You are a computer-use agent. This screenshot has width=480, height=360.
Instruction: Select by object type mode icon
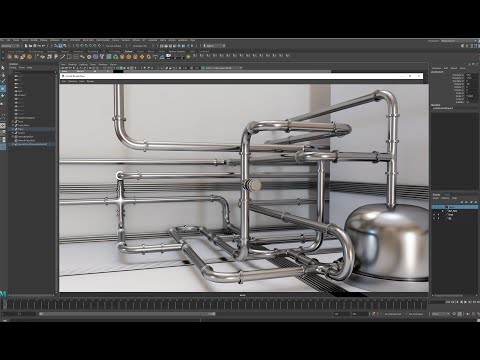[60, 46]
